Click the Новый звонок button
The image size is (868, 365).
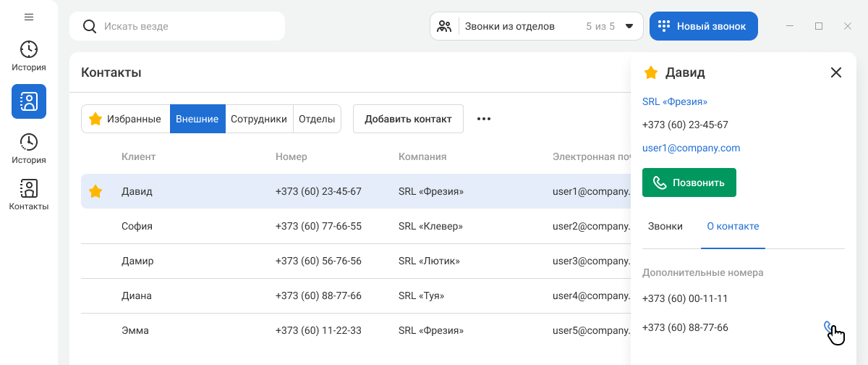coord(703,26)
